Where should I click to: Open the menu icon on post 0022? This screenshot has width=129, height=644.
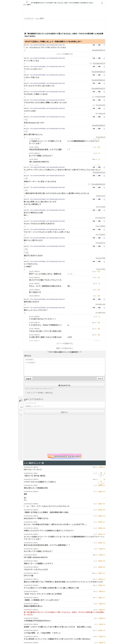(104, 308)
